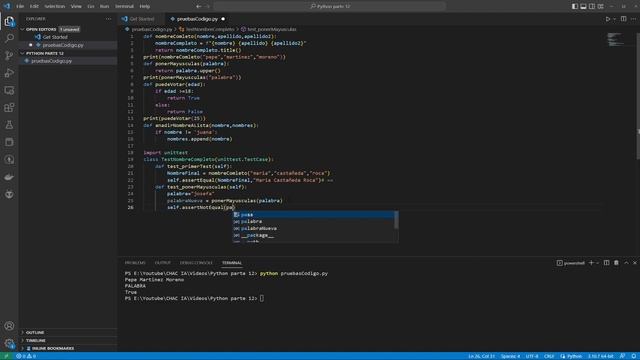Maximize panel size with up chevron
Screen dimensions: 640x360
pos(626,263)
